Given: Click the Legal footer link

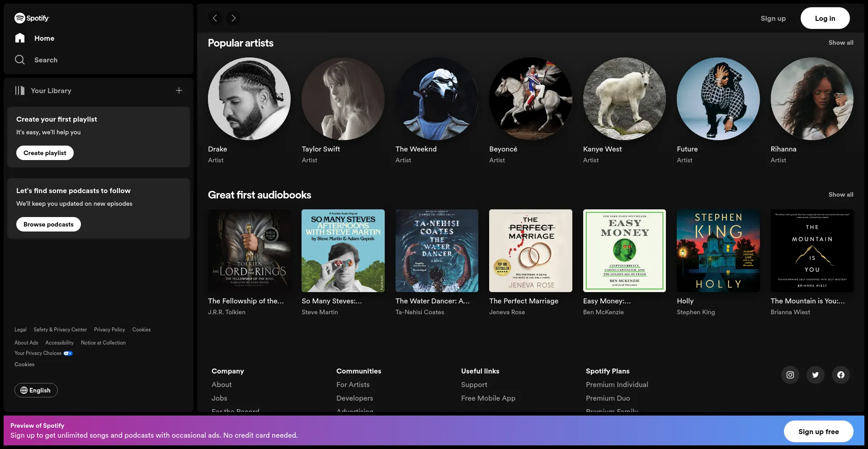Looking at the screenshot, I should (20, 330).
